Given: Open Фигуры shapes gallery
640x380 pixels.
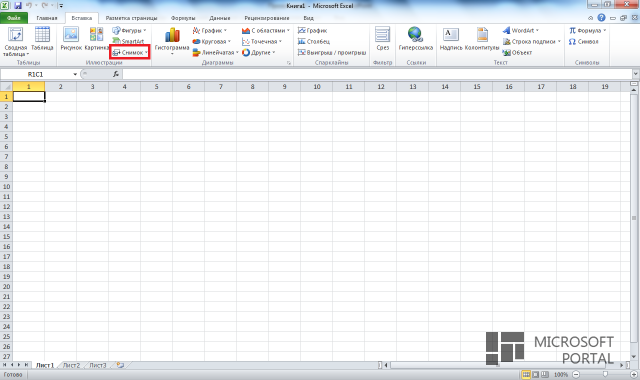Looking at the screenshot, I should click(x=129, y=31).
